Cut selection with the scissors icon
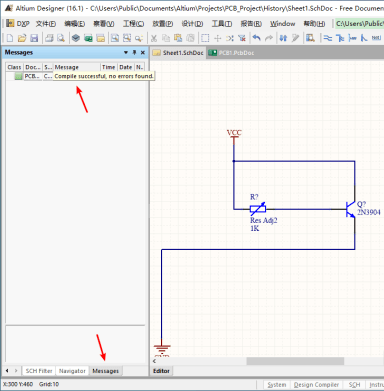The width and height of the screenshot is (384, 391). click(x=154, y=38)
